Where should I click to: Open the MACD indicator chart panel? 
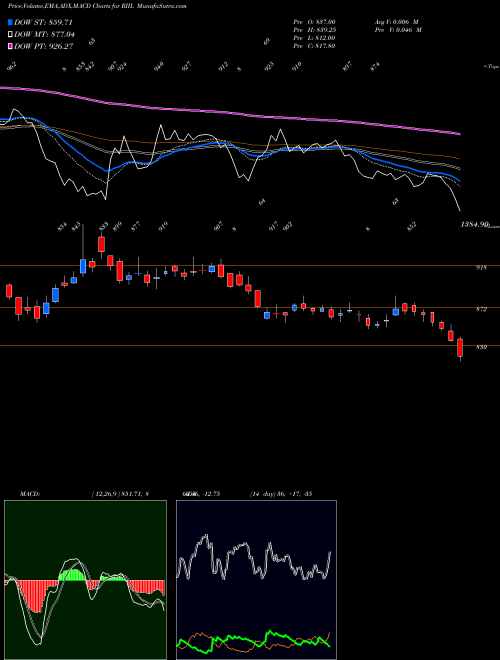pyautogui.click(x=85, y=580)
